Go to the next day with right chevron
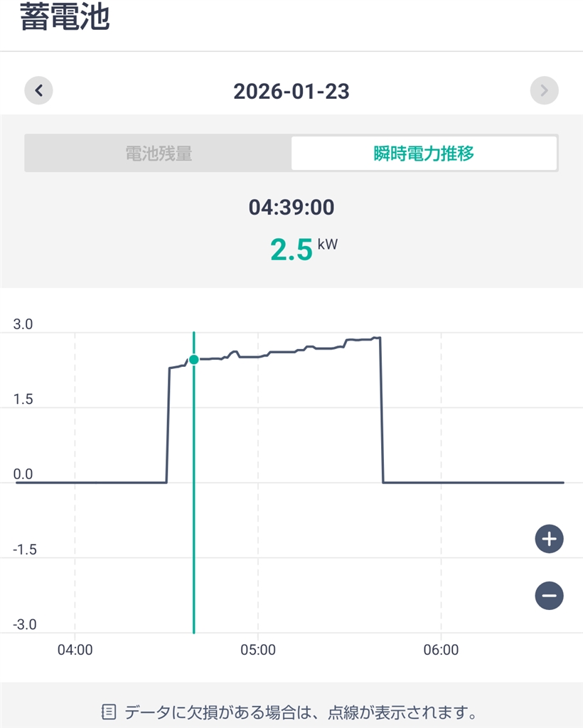583x728 pixels. click(544, 91)
